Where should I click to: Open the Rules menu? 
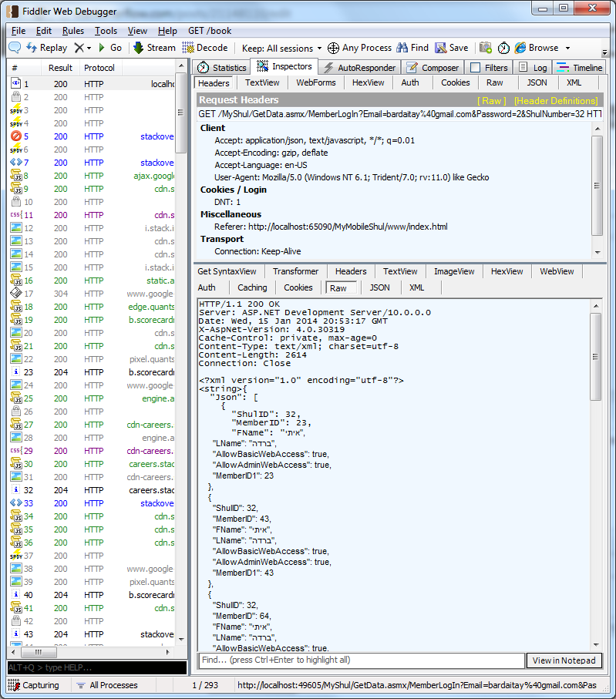(73, 31)
